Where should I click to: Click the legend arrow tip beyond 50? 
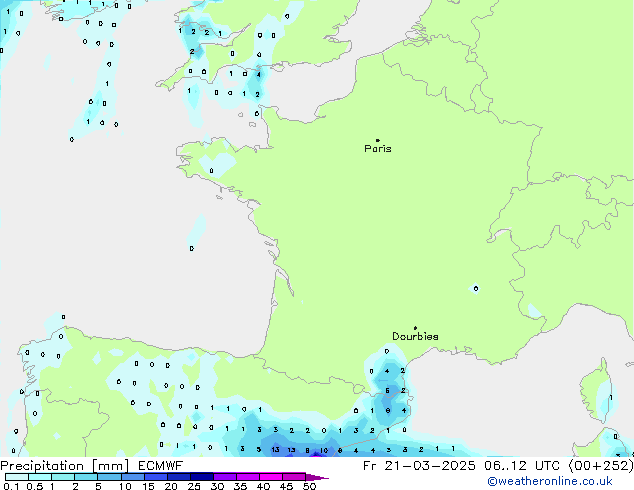317,477
